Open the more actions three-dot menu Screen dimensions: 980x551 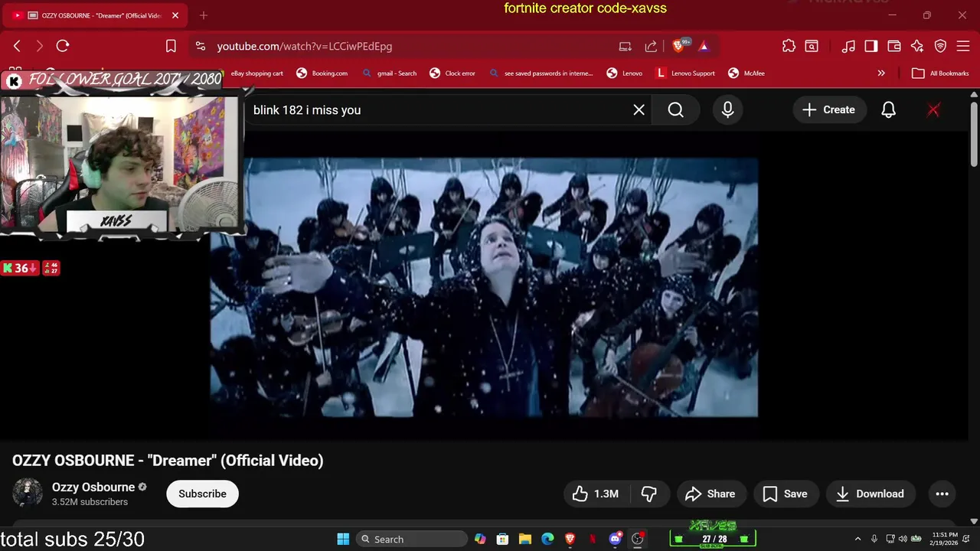pos(942,494)
